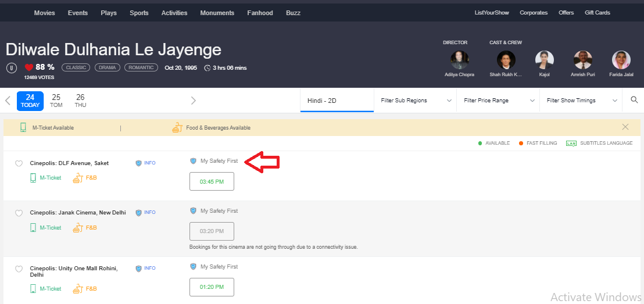Open Buzz in top navigation

coord(294,13)
